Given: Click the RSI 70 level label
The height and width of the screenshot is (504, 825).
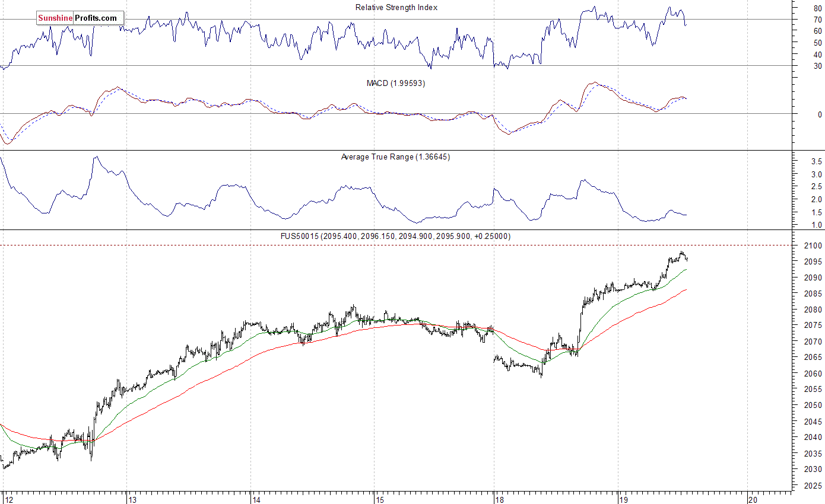Looking at the screenshot, I should pyautogui.click(x=817, y=20).
